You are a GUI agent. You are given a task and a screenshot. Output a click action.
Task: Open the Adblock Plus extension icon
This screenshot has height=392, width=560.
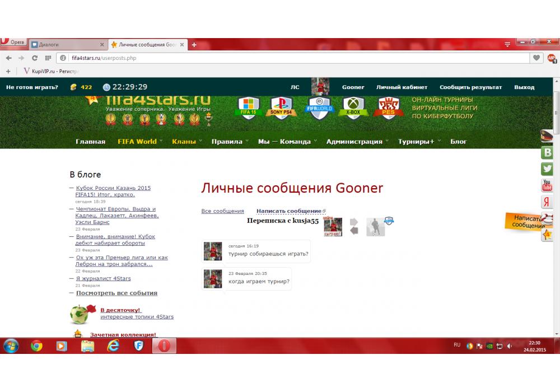[552, 58]
